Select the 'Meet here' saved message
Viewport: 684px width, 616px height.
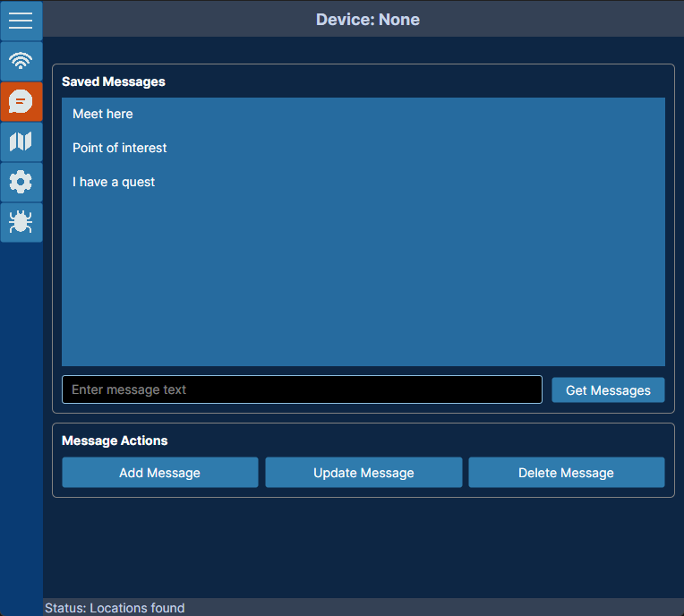click(363, 114)
